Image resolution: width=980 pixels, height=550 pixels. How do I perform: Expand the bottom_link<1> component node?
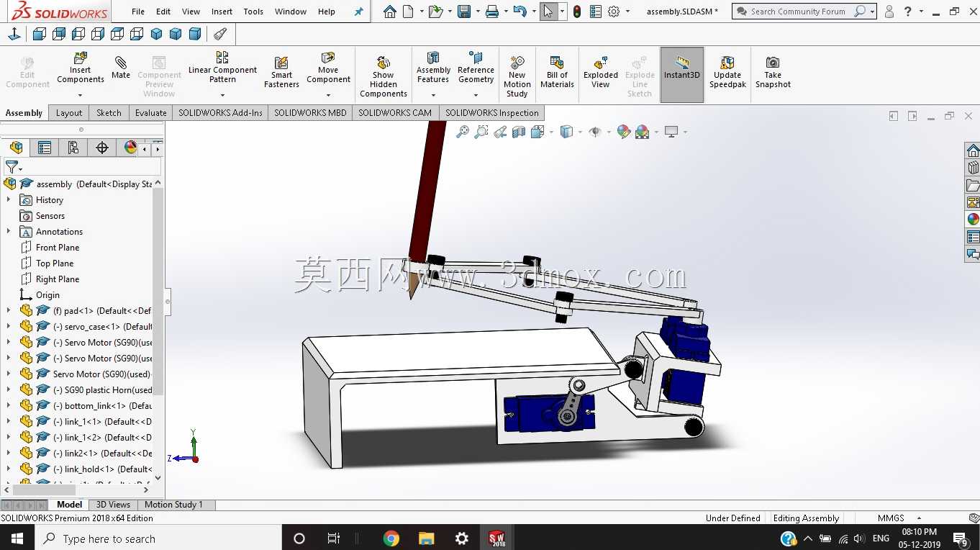point(9,405)
